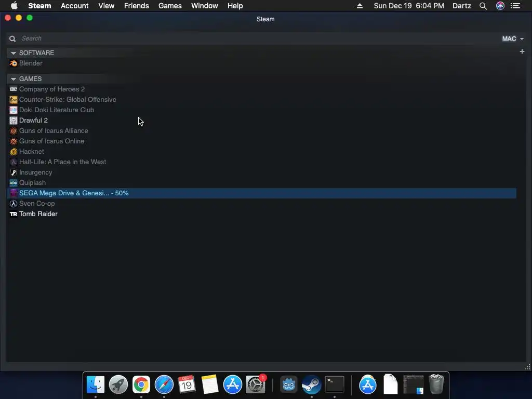Click the Blender app icon in the Software list
The height and width of the screenshot is (399, 532).
[x=13, y=63]
